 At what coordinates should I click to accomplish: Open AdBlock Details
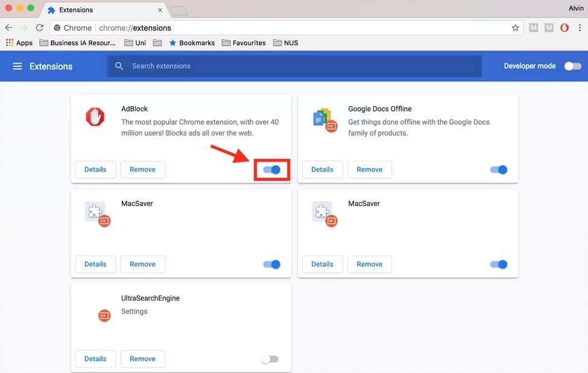coord(95,169)
